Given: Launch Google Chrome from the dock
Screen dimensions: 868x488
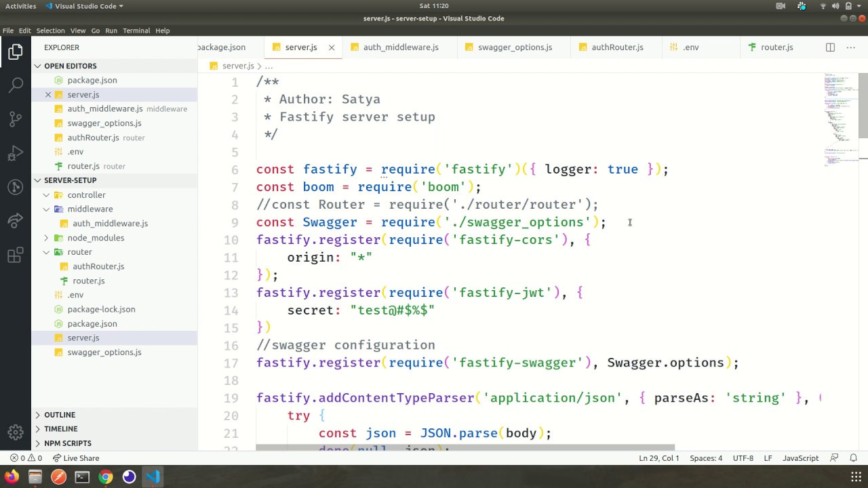Looking at the screenshot, I should point(106,476).
